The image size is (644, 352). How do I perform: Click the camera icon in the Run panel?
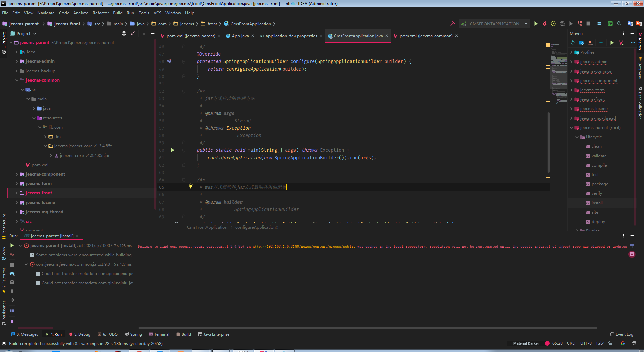tap(12, 282)
